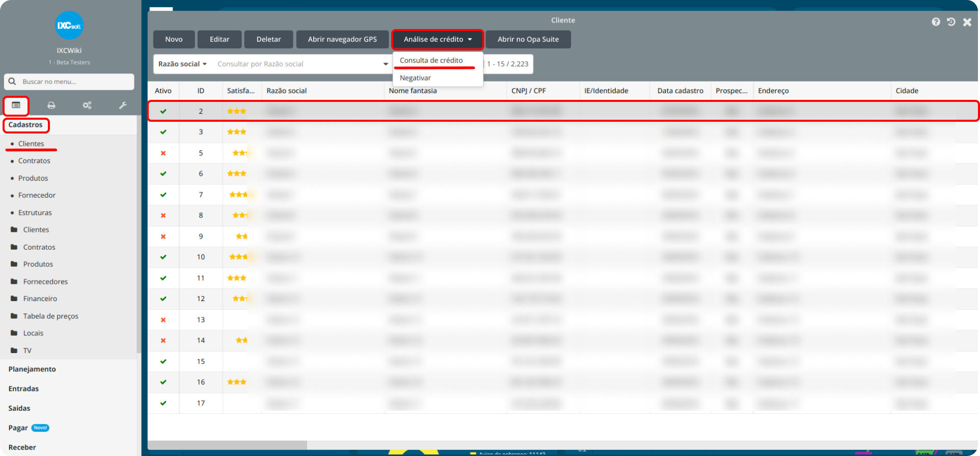Open Produtos bullet item
This screenshot has width=980, height=456.
[x=33, y=178]
